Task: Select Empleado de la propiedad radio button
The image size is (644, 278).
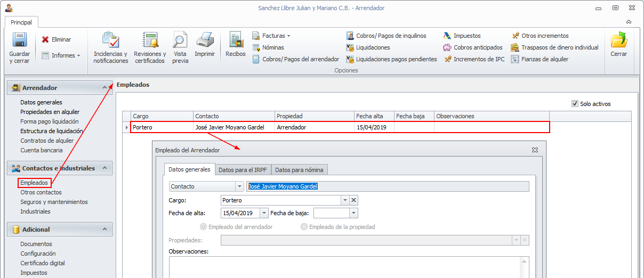Action: coord(304,227)
